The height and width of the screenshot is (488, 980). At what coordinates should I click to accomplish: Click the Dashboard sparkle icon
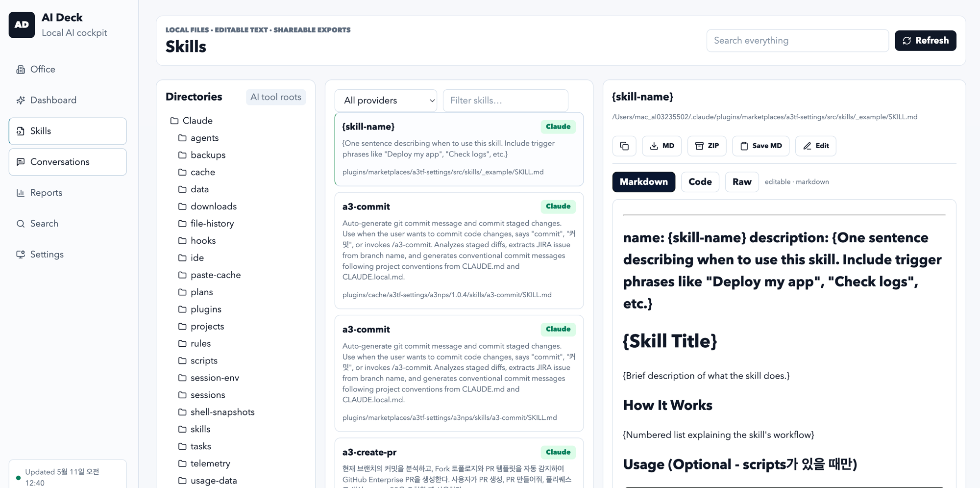tap(21, 101)
